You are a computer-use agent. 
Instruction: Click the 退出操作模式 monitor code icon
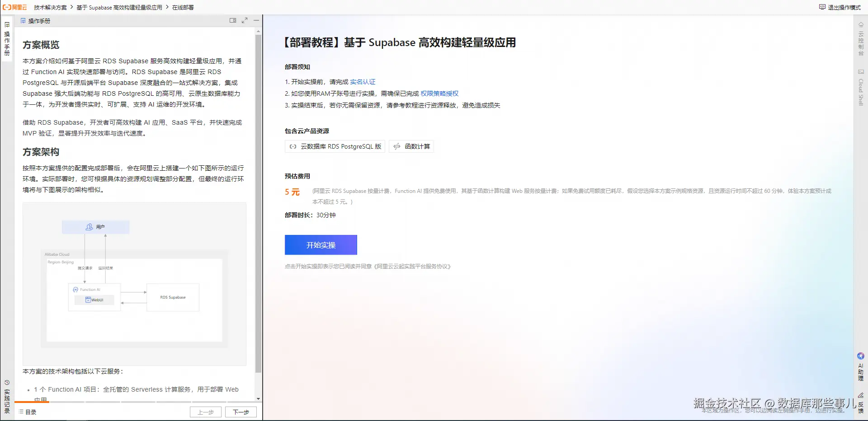pyautogui.click(x=822, y=7)
